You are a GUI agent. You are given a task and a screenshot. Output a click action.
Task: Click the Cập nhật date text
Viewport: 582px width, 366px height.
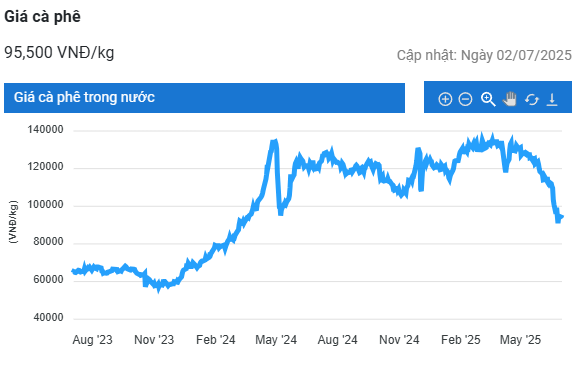484,55
